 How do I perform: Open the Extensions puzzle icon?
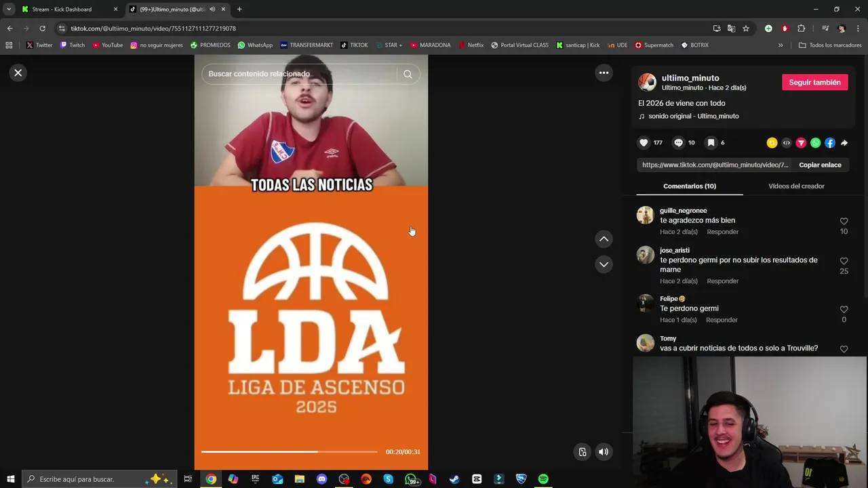click(802, 28)
